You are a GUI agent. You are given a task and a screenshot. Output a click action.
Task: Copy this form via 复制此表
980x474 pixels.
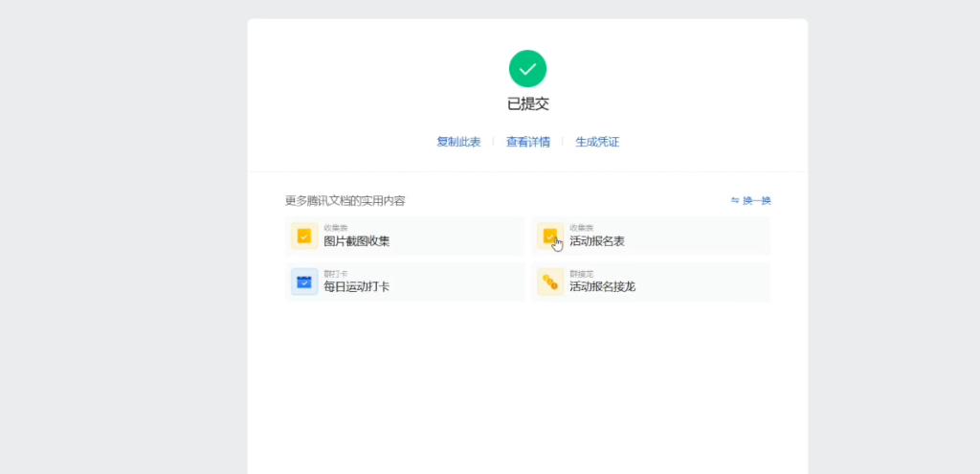click(458, 142)
